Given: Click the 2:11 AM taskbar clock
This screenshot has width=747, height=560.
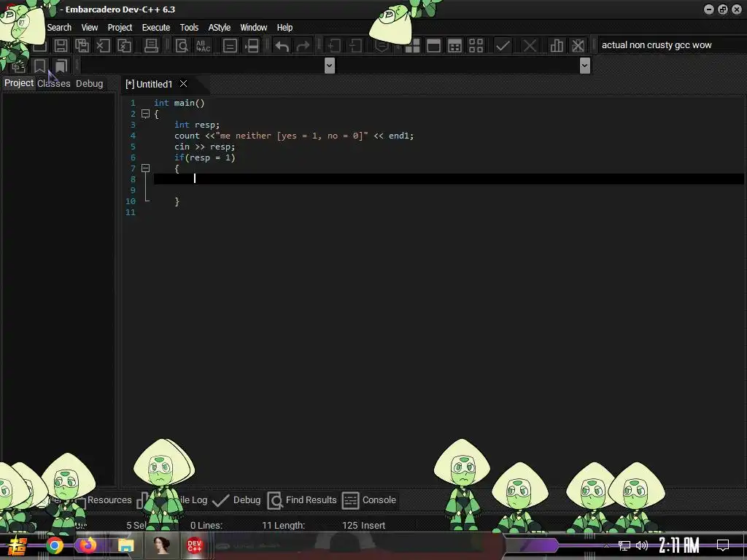Looking at the screenshot, I should [x=679, y=545].
